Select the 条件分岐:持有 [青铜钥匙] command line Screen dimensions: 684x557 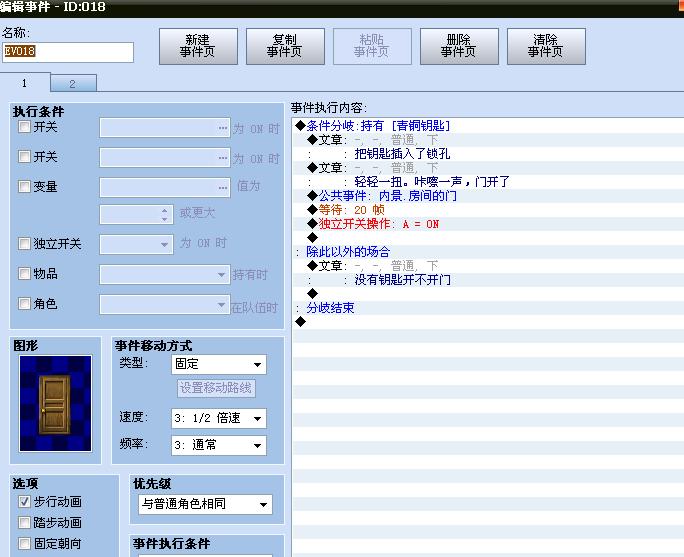point(488,126)
